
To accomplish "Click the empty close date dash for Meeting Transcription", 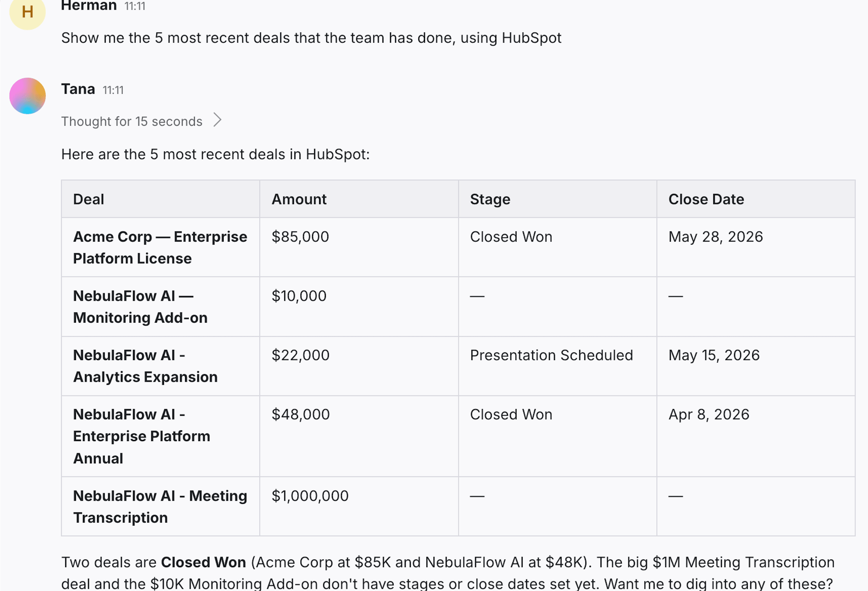I will (676, 496).
